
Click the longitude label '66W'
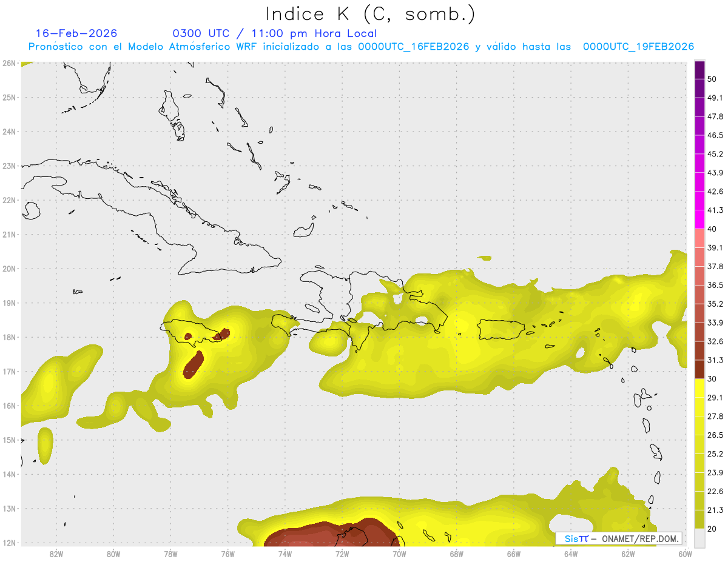514,554
